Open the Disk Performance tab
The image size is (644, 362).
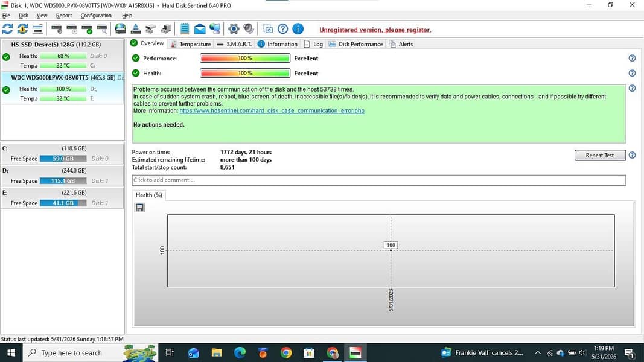(355, 44)
